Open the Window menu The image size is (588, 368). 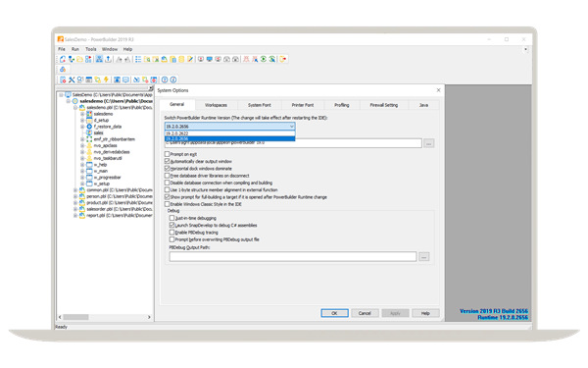(x=110, y=49)
